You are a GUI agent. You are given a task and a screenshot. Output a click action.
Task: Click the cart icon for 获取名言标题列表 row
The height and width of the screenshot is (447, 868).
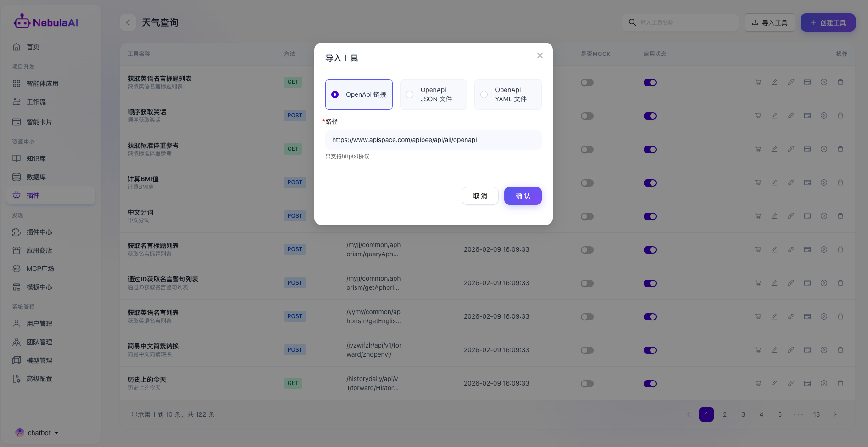[x=758, y=250]
